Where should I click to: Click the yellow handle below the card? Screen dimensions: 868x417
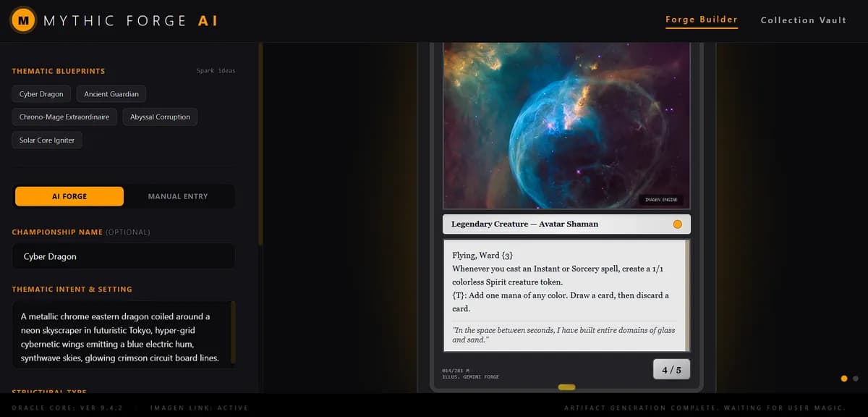(566, 387)
